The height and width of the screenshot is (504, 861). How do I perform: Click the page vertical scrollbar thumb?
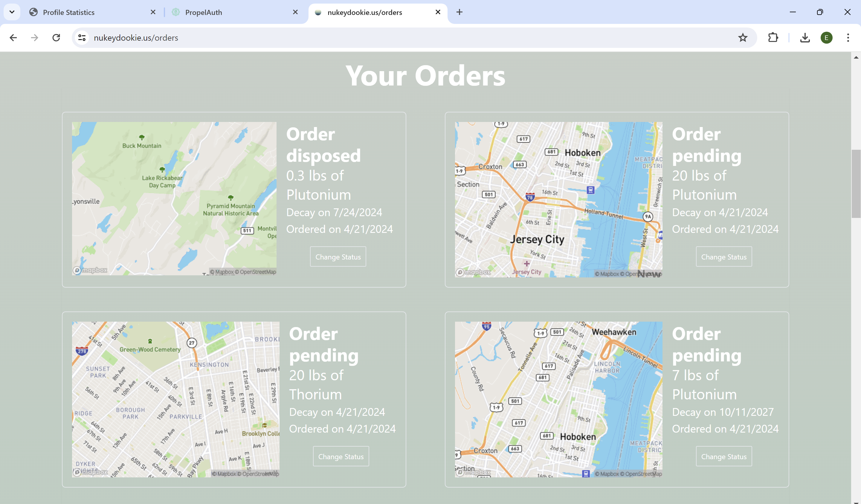pyautogui.click(x=856, y=184)
